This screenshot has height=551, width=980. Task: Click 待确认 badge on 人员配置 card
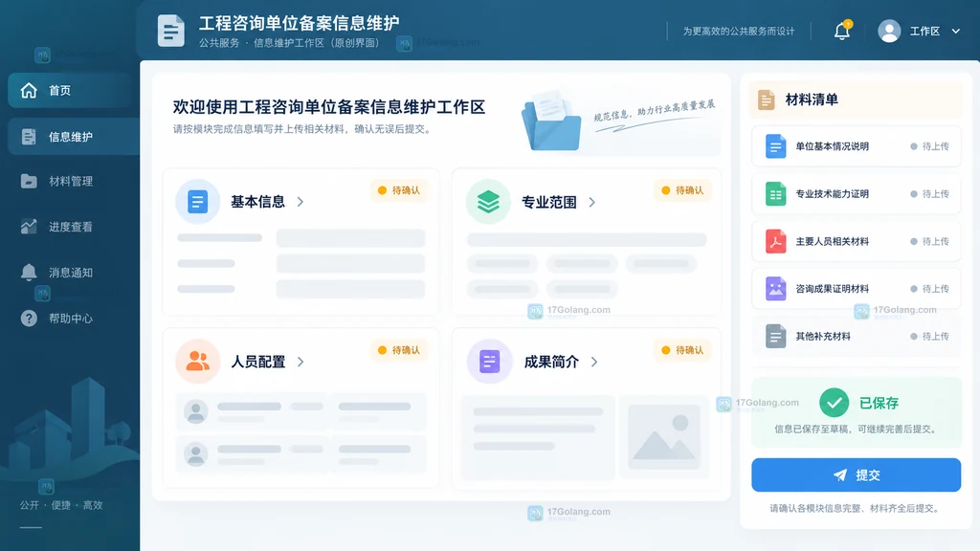click(x=399, y=350)
